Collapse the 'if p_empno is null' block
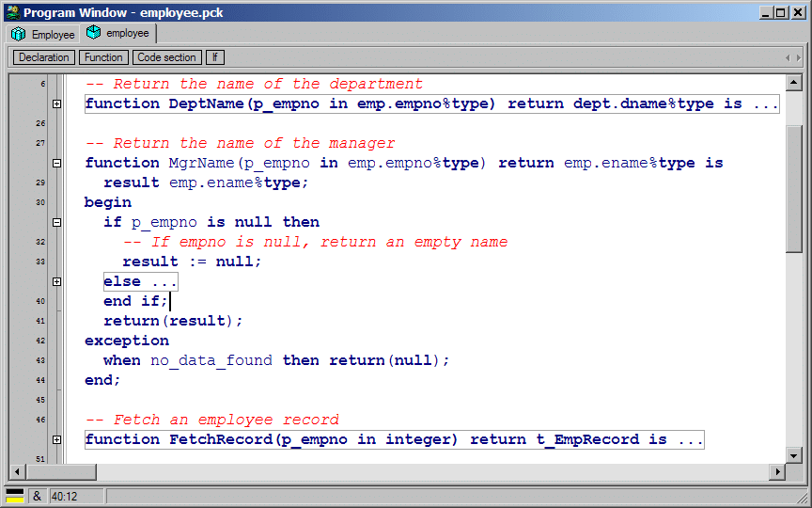This screenshot has height=508, width=812. click(57, 222)
